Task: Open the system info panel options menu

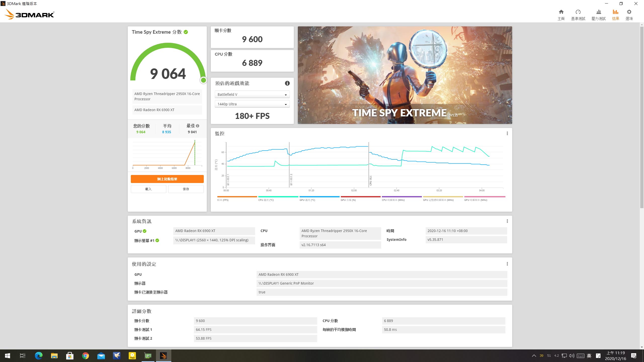Action: (x=507, y=221)
